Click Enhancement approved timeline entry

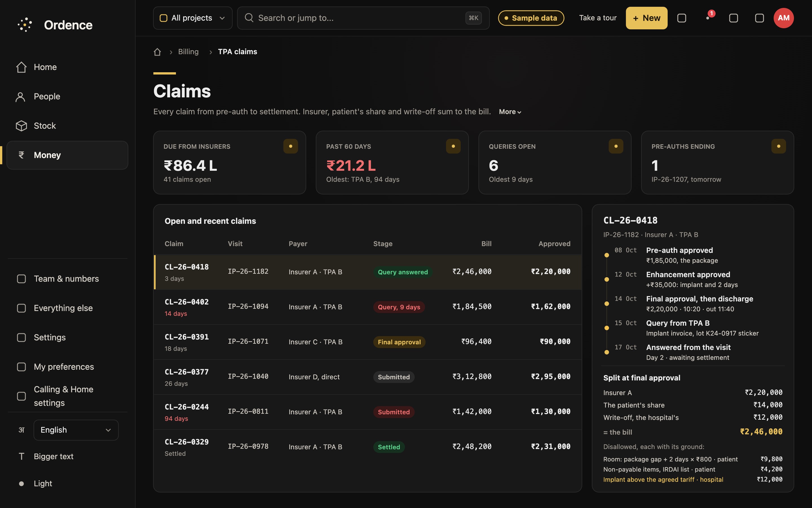pyautogui.click(x=693, y=279)
